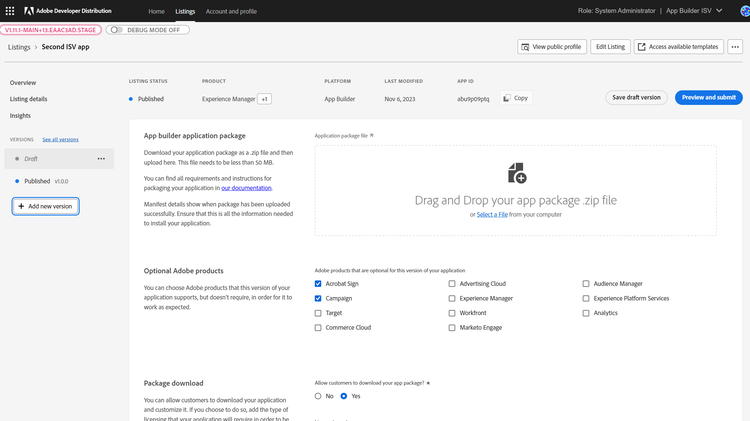Viewport: 750px width, 421px height.
Task: Click the Nov 6, 2023 last modified date
Action: tap(400, 99)
